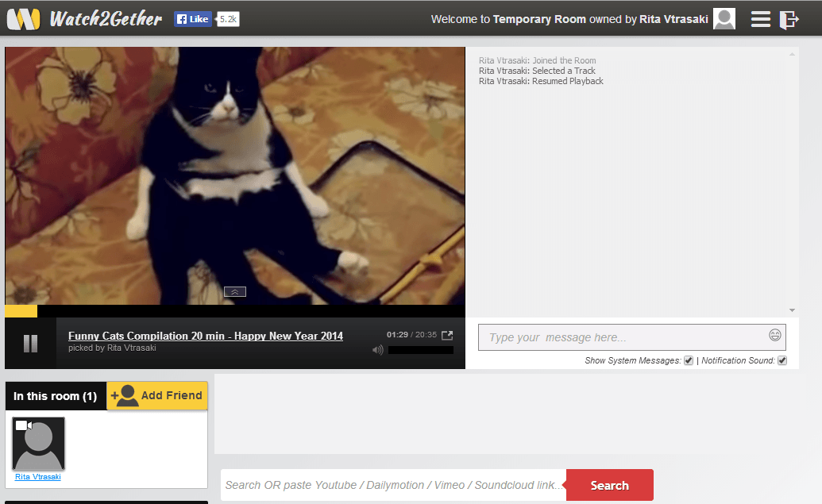Screen dimensions: 822x504
Task: Open video in external window icon
Action: (447, 335)
